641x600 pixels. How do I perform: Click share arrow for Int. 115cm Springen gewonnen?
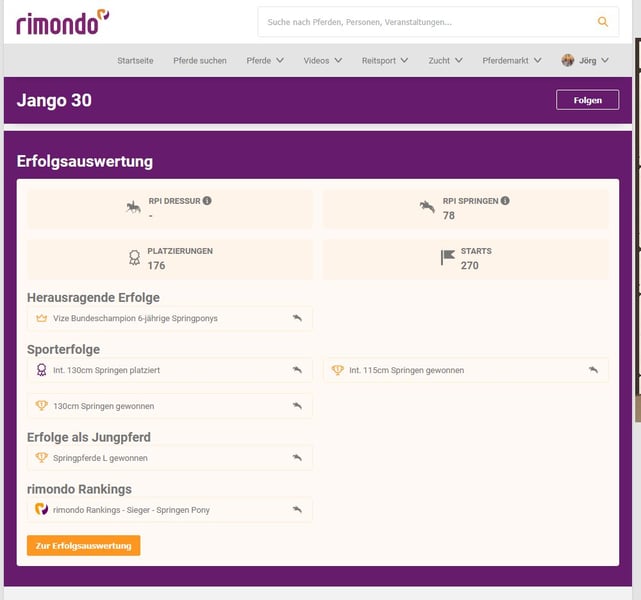click(x=593, y=370)
